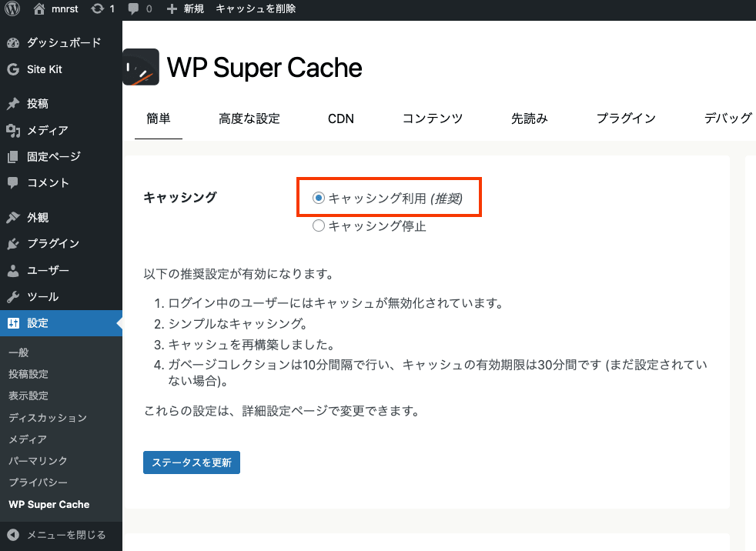Open ユーザー menu item

[48, 270]
